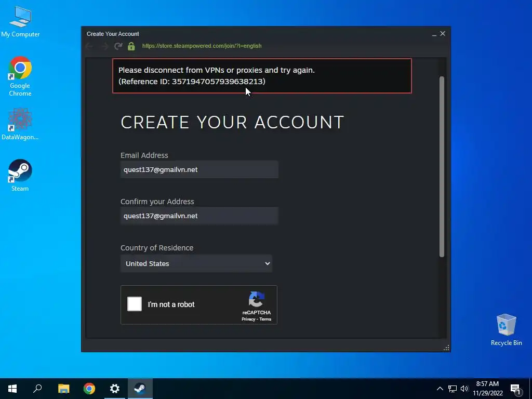The width and height of the screenshot is (532, 399).
Task: Click the green secure lock icon
Action: (x=131, y=46)
